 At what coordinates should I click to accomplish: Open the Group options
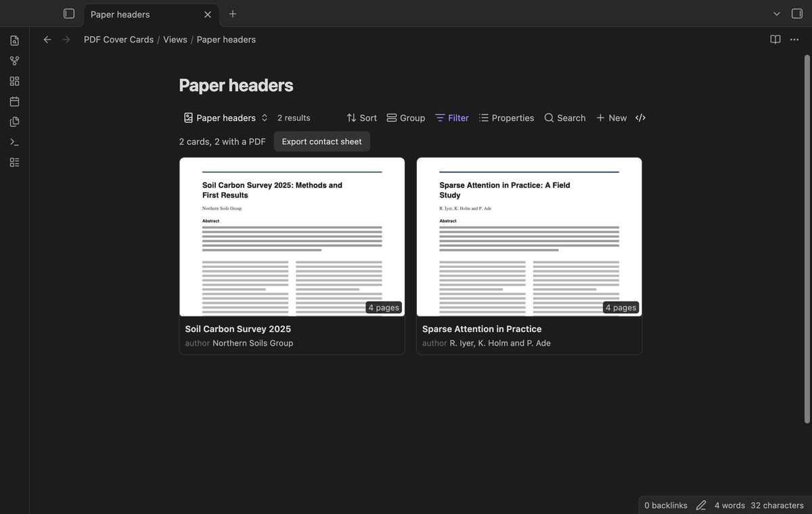pos(406,118)
